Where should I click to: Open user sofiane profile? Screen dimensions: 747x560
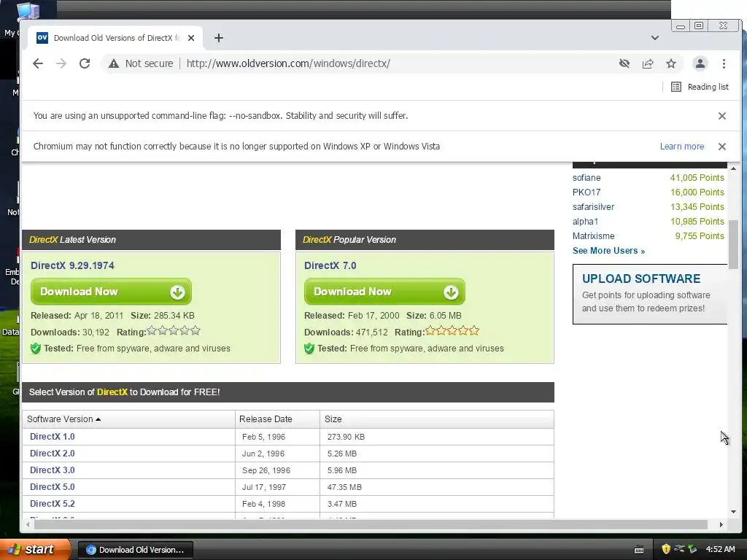[x=587, y=178]
